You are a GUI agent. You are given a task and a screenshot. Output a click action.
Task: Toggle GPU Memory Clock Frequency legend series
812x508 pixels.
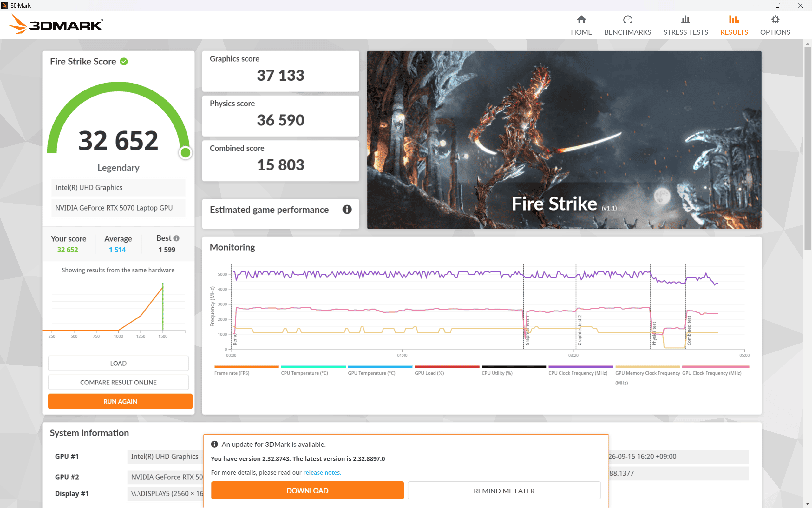click(x=647, y=376)
